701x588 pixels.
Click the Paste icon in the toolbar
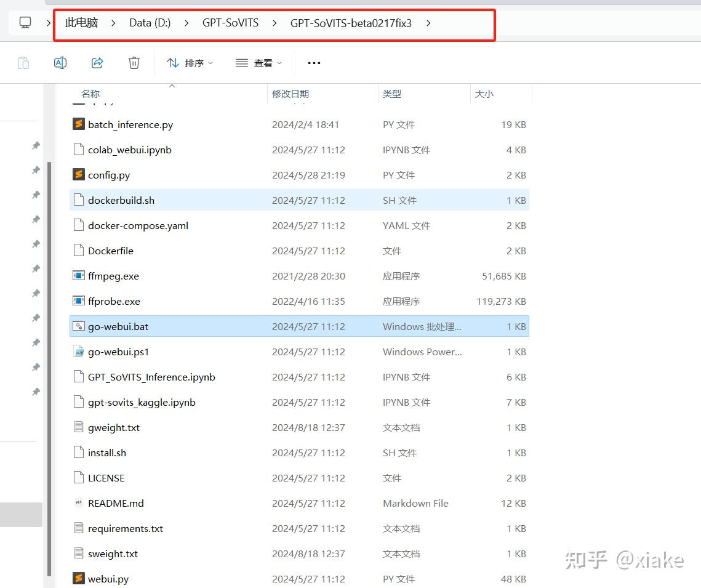23,62
